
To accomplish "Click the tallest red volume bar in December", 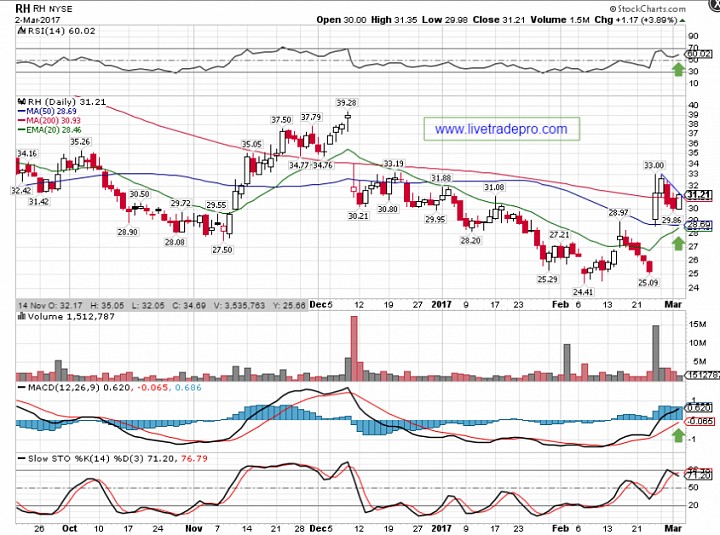I will pos(354,348).
